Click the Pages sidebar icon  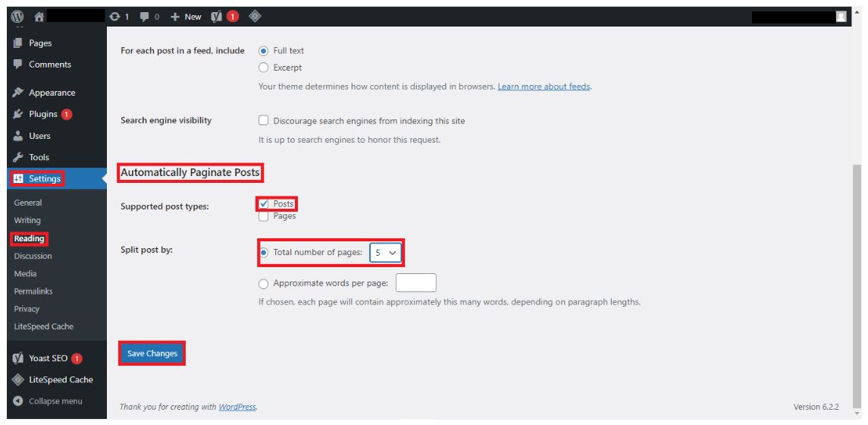point(17,42)
